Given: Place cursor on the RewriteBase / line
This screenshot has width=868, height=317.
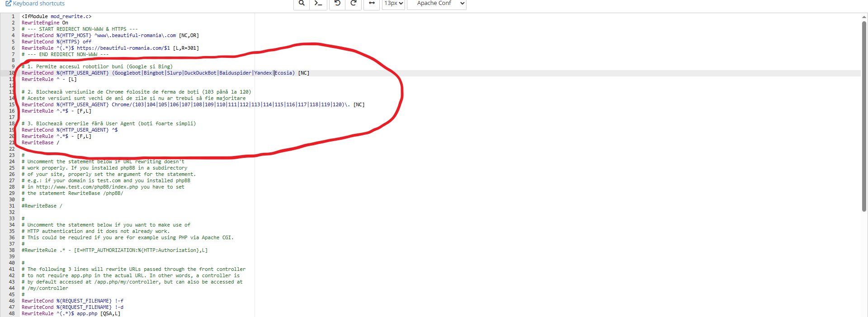Looking at the screenshot, I should (x=40, y=142).
